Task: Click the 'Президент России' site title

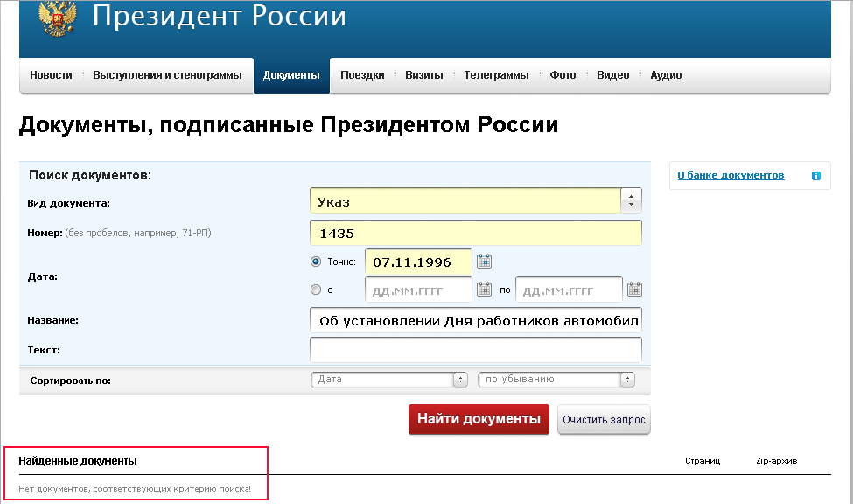Action: [220, 16]
